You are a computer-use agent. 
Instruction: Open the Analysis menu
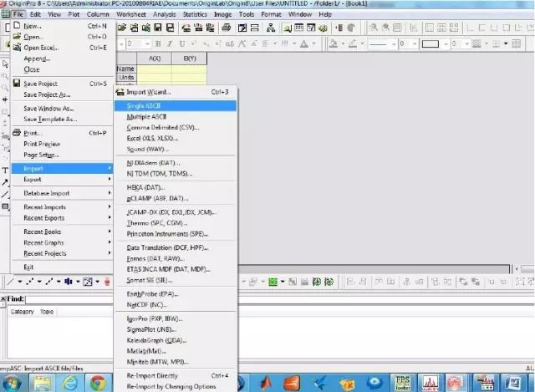click(166, 14)
